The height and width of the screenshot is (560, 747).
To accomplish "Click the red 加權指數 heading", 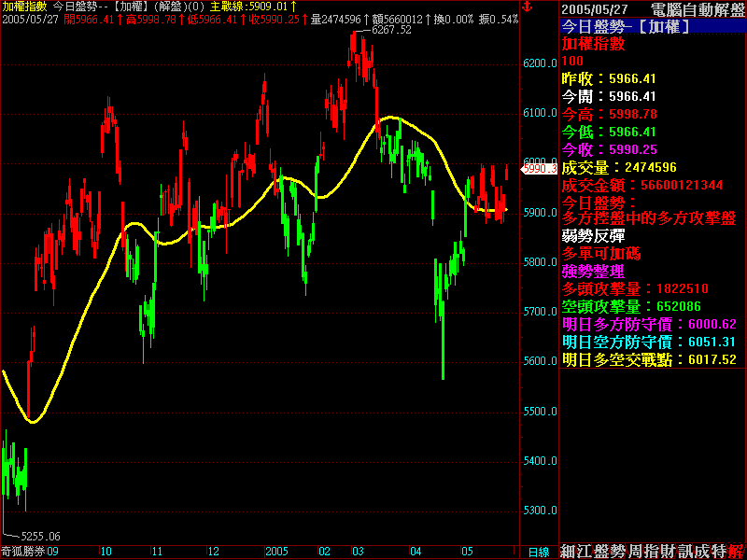I will (x=593, y=43).
